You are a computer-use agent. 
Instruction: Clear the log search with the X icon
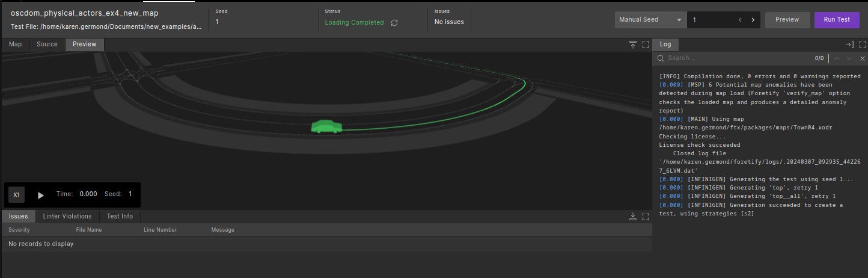click(863, 58)
